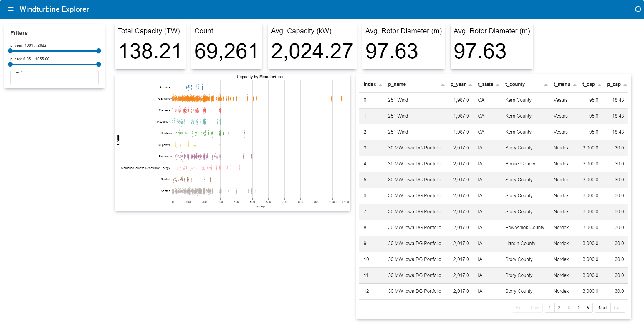Click the Filters panel heading
Image resolution: width=644 pixels, height=332 pixels.
(x=19, y=33)
